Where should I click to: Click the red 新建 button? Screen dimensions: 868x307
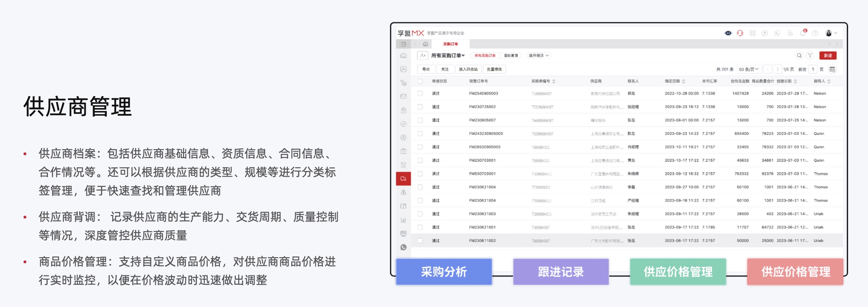(x=828, y=56)
